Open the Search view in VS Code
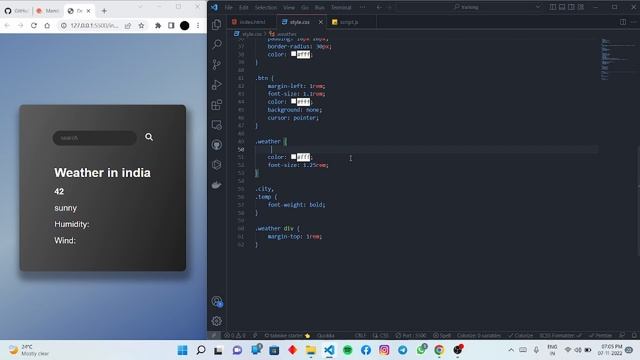 217,44
